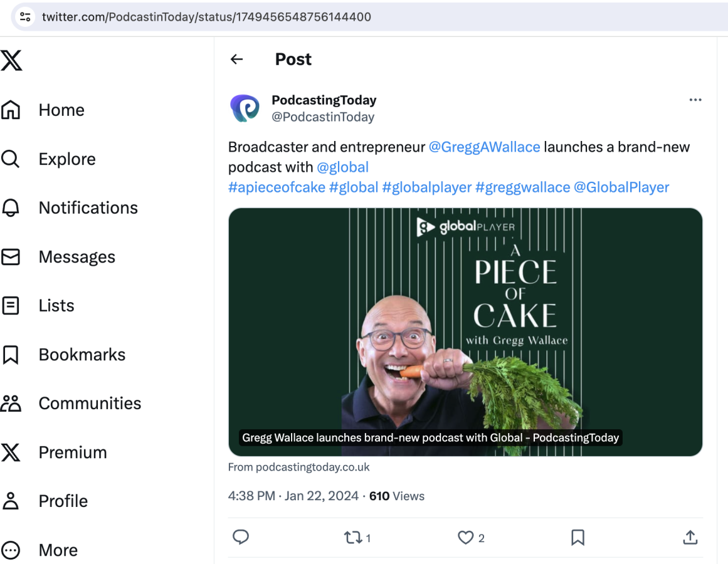Screen dimensions: 728x564
Task: Like the post with heart icon
Action: 465,538
